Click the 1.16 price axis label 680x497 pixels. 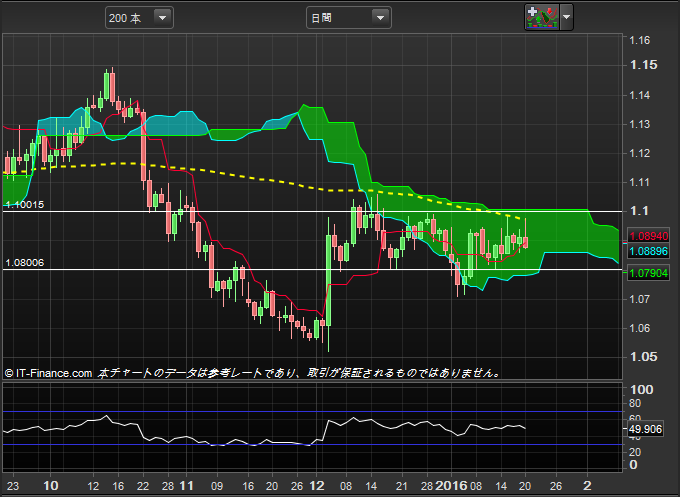click(640, 40)
